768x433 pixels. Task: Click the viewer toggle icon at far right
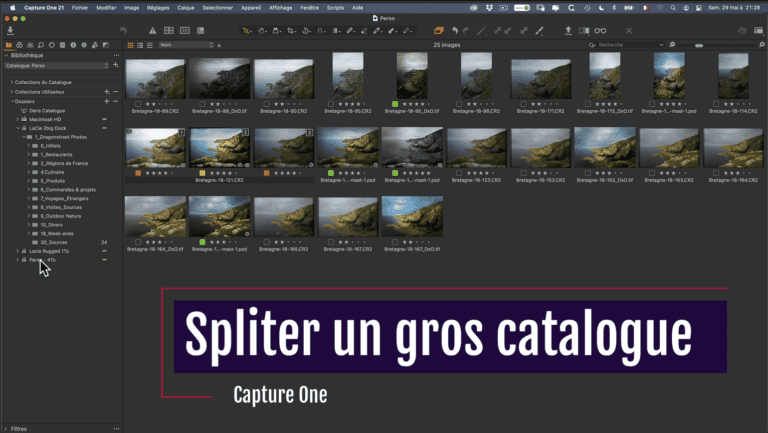pos(758,30)
